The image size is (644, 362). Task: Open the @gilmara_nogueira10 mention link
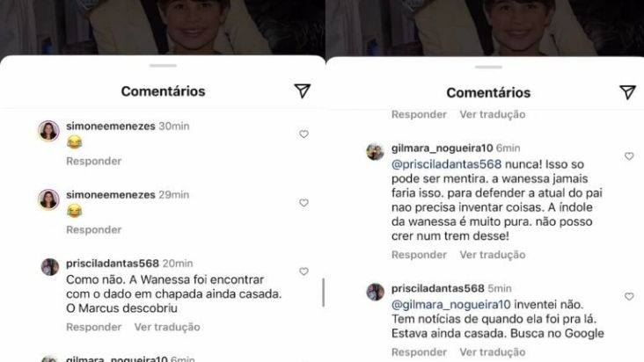(x=451, y=305)
